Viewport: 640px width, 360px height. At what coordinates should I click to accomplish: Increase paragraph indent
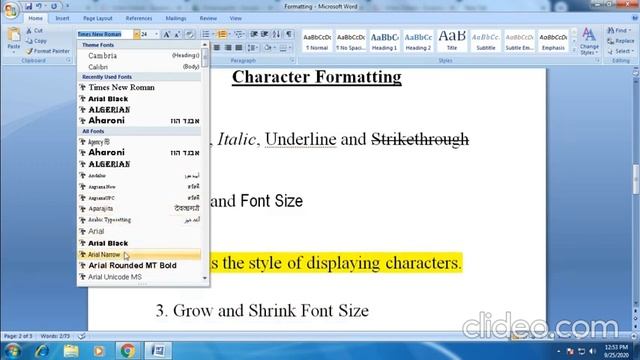tap(265, 34)
